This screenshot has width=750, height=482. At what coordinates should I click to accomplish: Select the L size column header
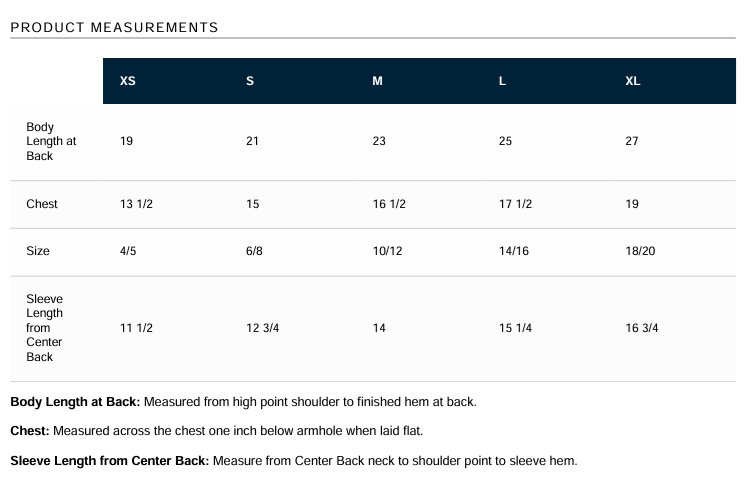coord(502,81)
